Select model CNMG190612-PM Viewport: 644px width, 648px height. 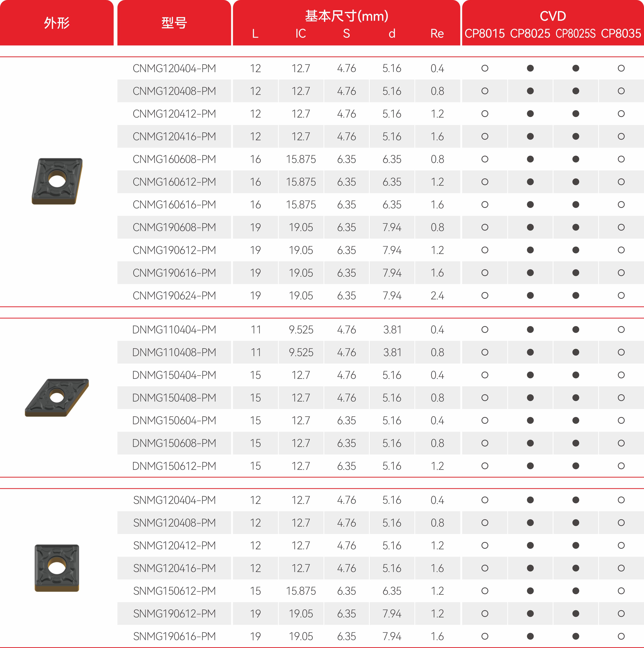pos(174,250)
